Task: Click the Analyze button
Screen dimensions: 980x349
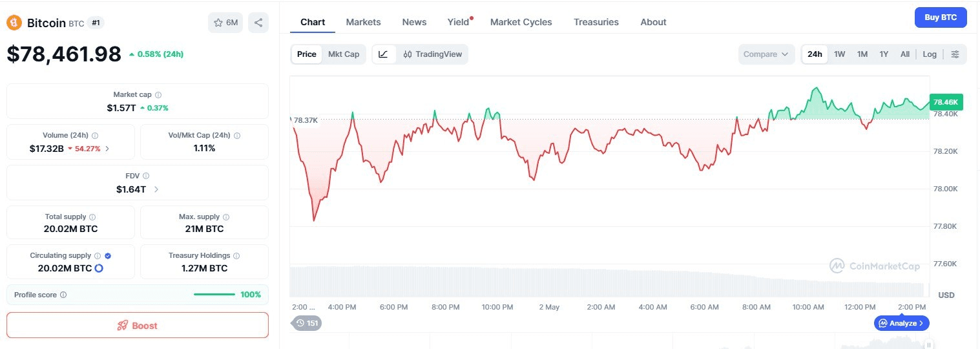Action: tap(902, 323)
